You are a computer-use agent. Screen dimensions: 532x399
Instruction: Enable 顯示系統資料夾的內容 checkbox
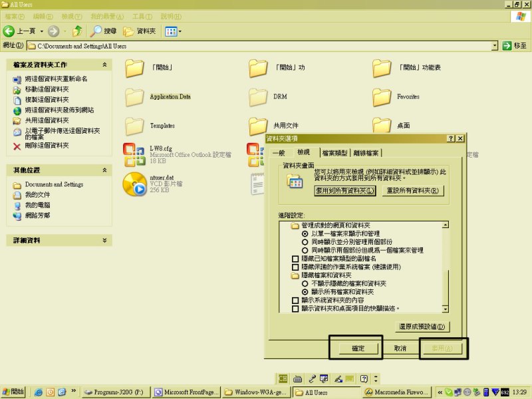coord(296,301)
